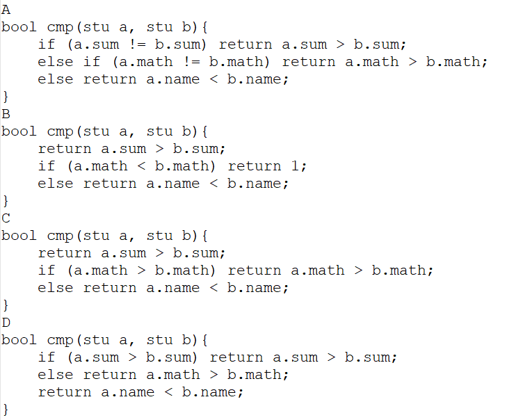516x420 pixels.
Task: Click the function header under option D
Action: 104,340
